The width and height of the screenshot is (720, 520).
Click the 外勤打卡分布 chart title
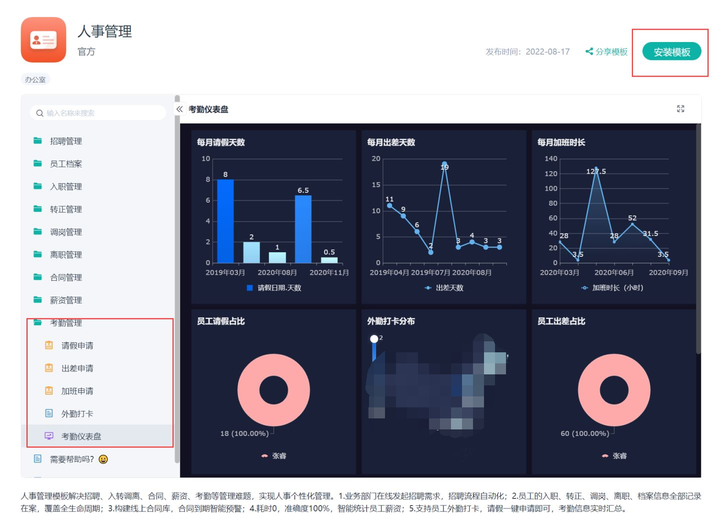(391, 321)
